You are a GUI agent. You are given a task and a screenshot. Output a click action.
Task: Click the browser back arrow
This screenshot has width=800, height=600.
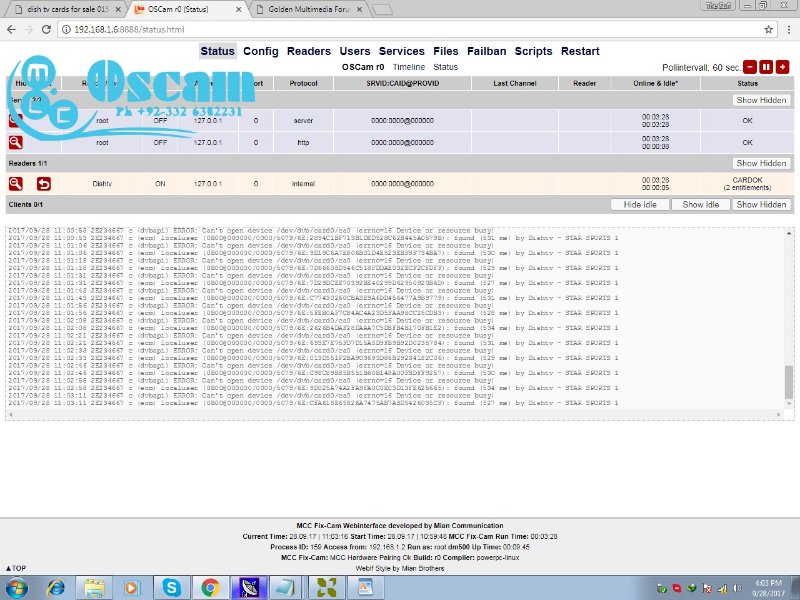coord(11,30)
